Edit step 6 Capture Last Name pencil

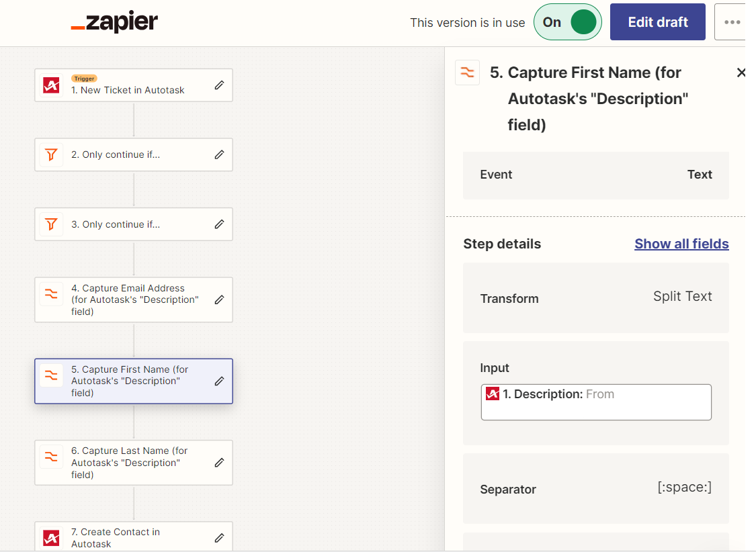click(219, 463)
